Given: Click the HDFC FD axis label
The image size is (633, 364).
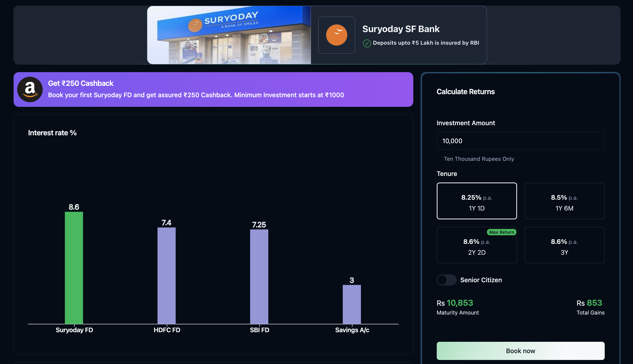Looking at the screenshot, I should click(x=167, y=330).
